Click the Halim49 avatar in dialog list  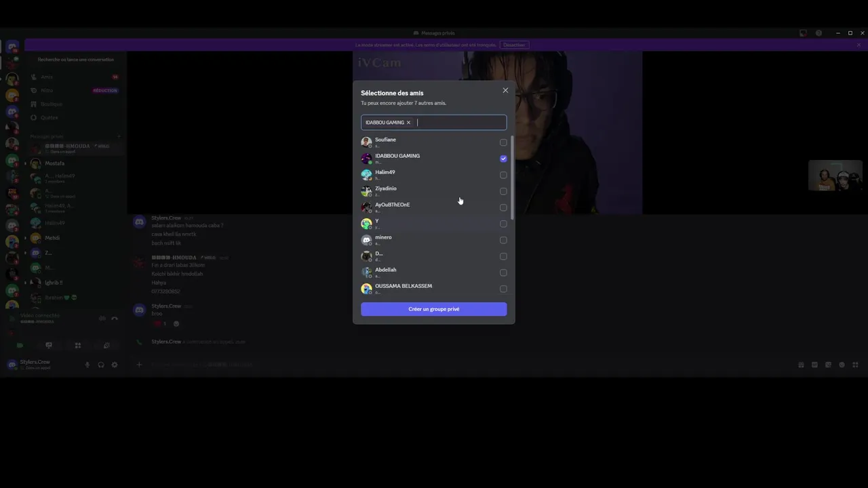tap(366, 175)
